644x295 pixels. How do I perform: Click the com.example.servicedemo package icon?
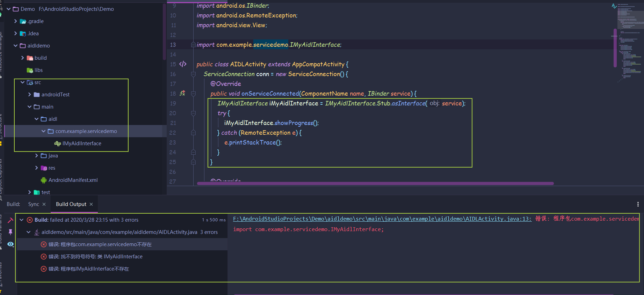pyautogui.click(x=51, y=131)
